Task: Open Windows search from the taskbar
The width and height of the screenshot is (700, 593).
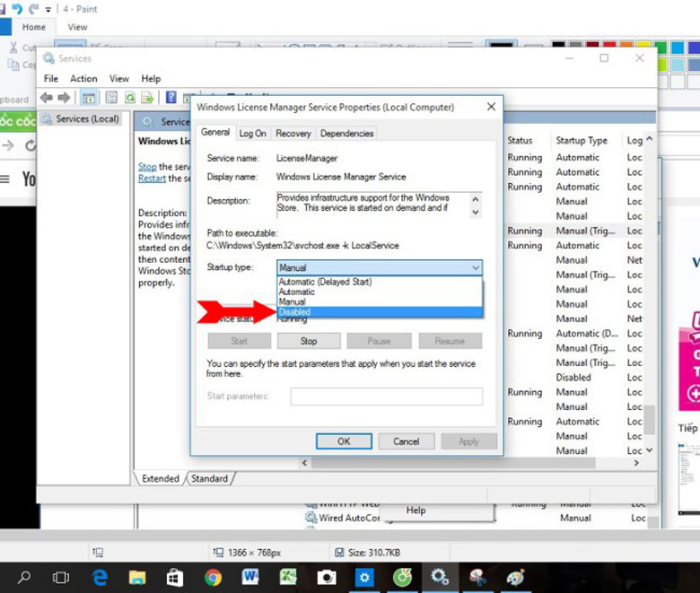Action: (x=23, y=578)
